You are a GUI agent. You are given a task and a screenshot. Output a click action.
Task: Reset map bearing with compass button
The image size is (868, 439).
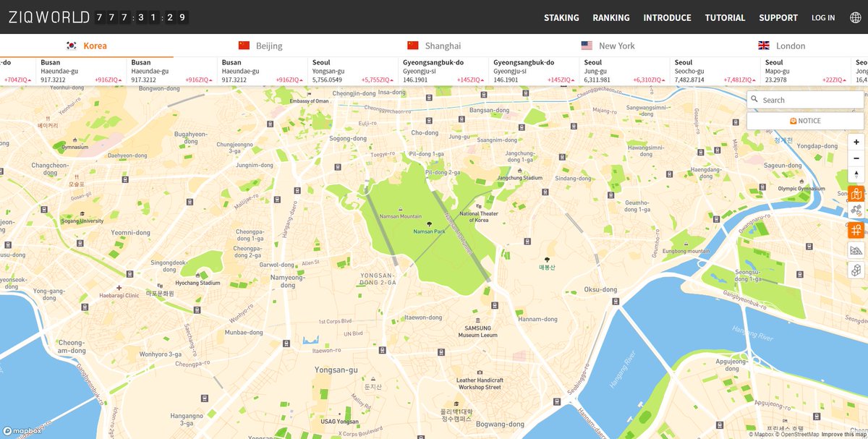point(856,174)
